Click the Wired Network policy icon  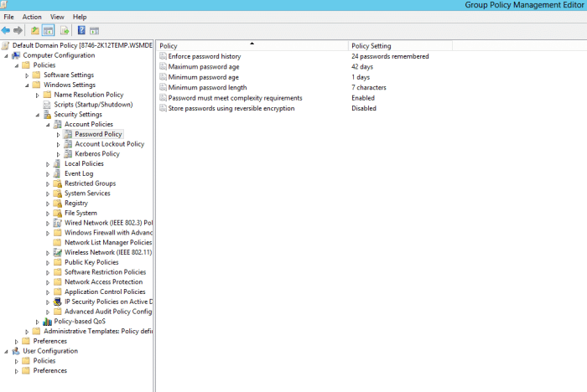coord(57,223)
